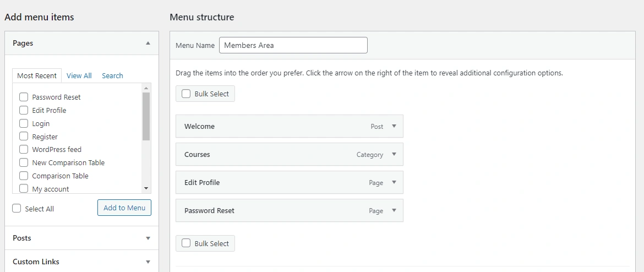Collapse the Pages panel arrow
644x272 pixels.
148,43
